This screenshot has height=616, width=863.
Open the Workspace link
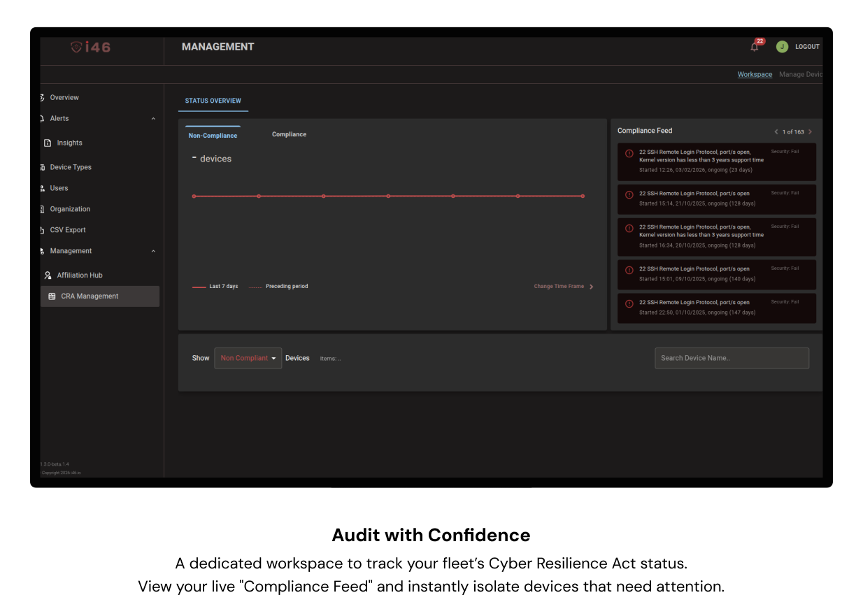point(755,75)
